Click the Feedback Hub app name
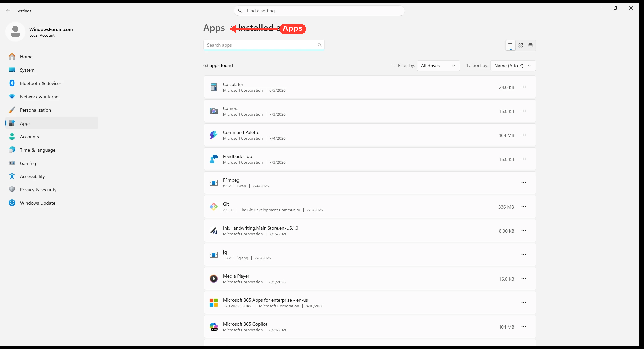 tap(238, 156)
